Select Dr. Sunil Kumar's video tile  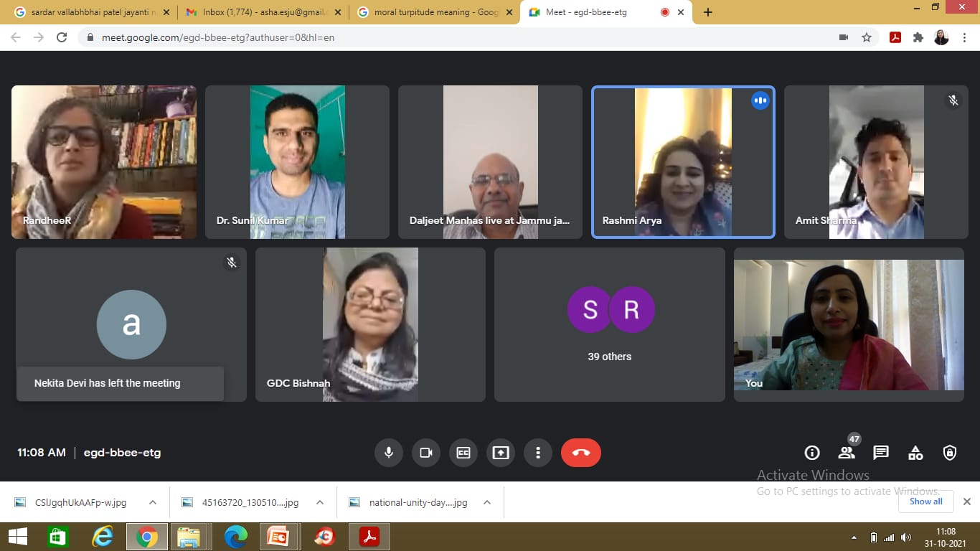(297, 162)
